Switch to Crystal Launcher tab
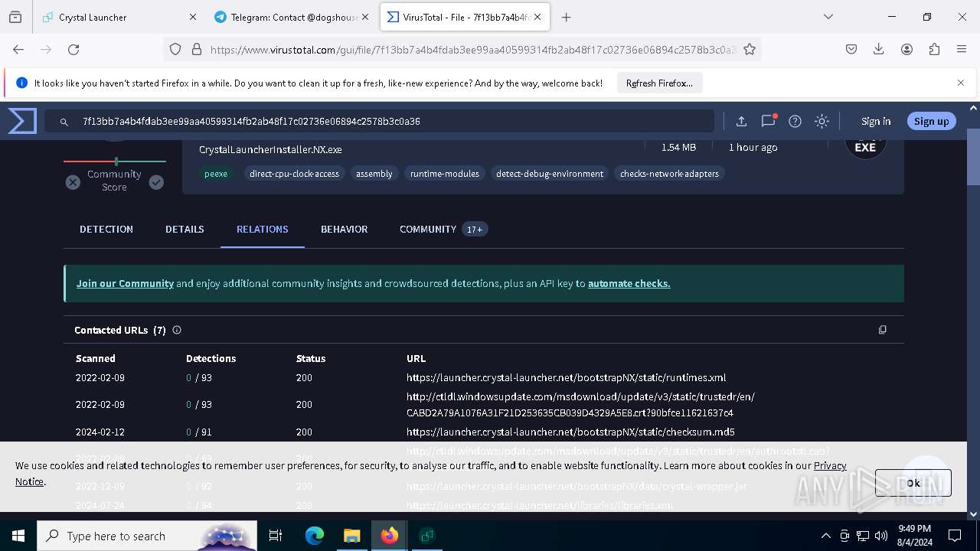The height and width of the screenshot is (551, 980). click(118, 17)
